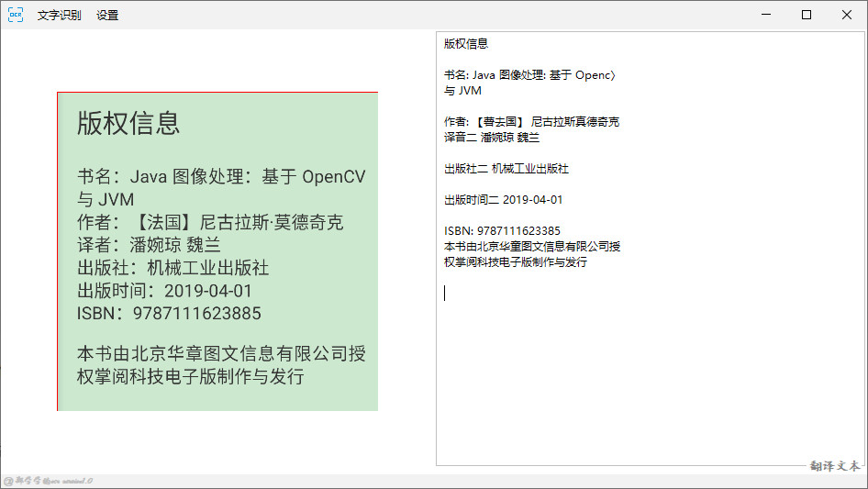The height and width of the screenshot is (489, 868).
Task: Click the OCR app logo icon
Action: (16, 15)
